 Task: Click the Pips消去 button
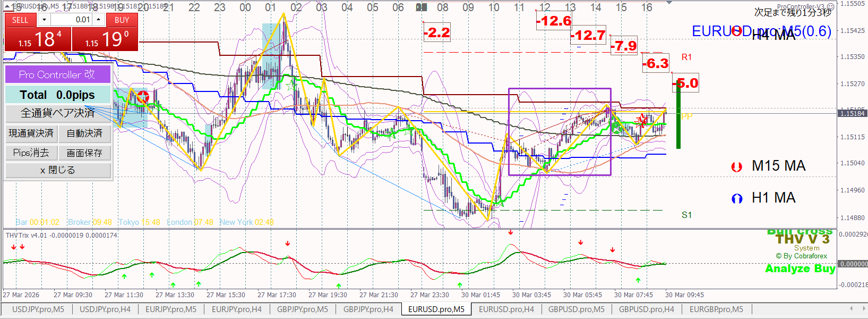[31, 153]
